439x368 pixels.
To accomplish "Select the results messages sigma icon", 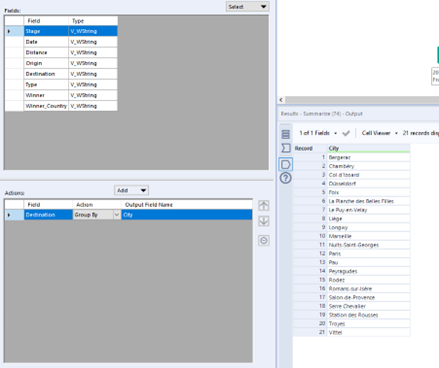I will click(286, 148).
